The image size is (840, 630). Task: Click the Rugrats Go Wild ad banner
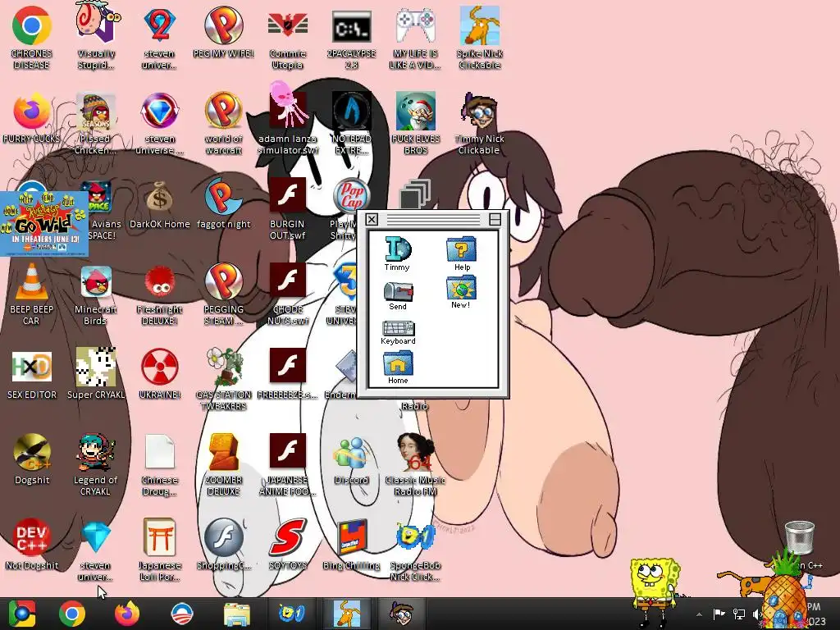pyautogui.click(x=44, y=224)
